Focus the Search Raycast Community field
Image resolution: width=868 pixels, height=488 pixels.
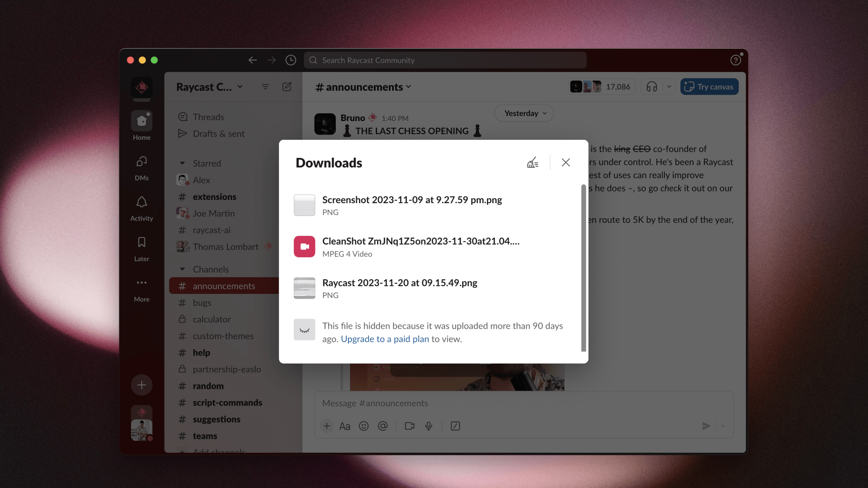(445, 60)
